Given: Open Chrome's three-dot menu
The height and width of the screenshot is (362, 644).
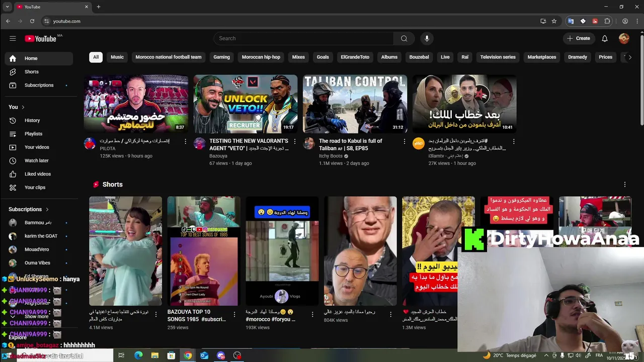Looking at the screenshot, I should click(x=636, y=21).
